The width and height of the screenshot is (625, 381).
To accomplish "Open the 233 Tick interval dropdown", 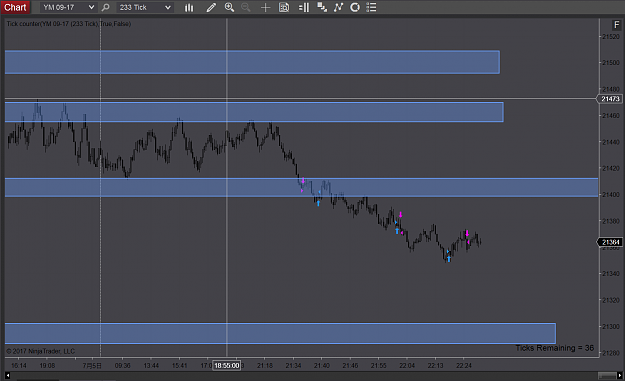I will tap(145, 7).
